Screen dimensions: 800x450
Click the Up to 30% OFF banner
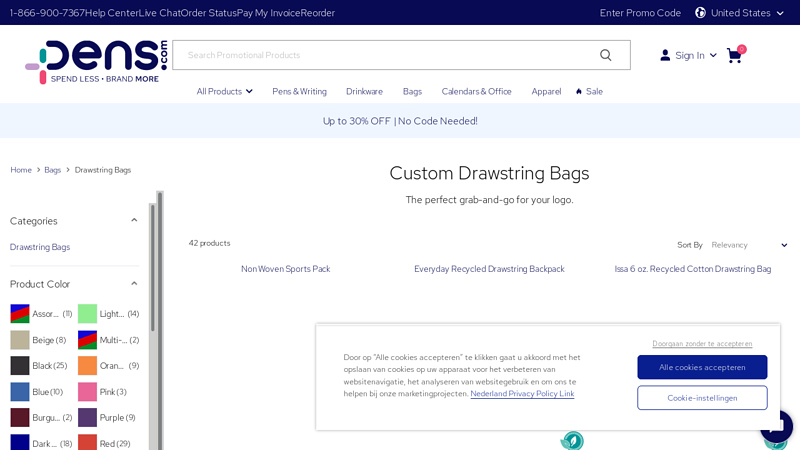400,121
